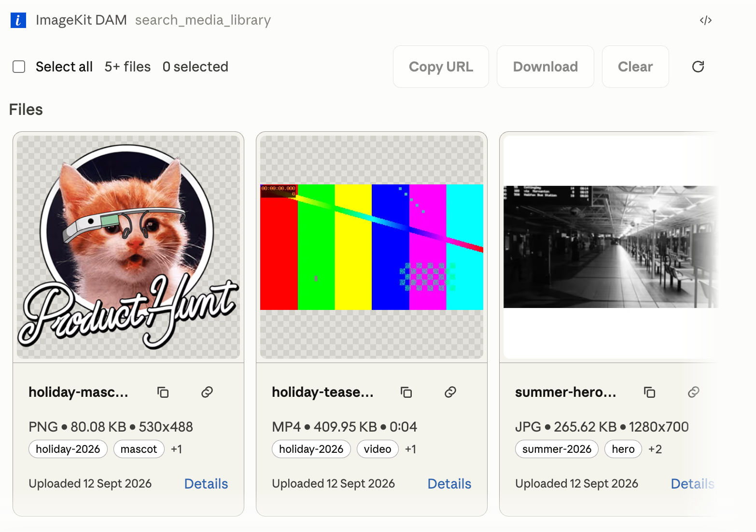
Task: Click the Clear button
Action: [x=635, y=67]
